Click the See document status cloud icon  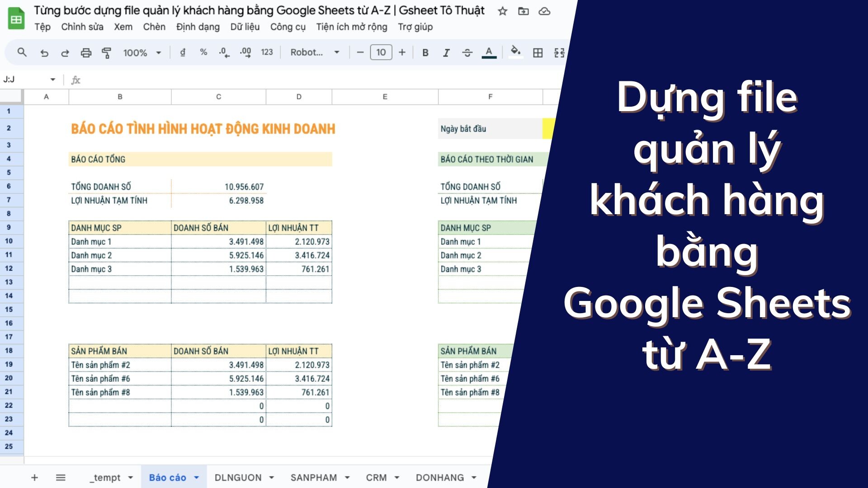[544, 11]
